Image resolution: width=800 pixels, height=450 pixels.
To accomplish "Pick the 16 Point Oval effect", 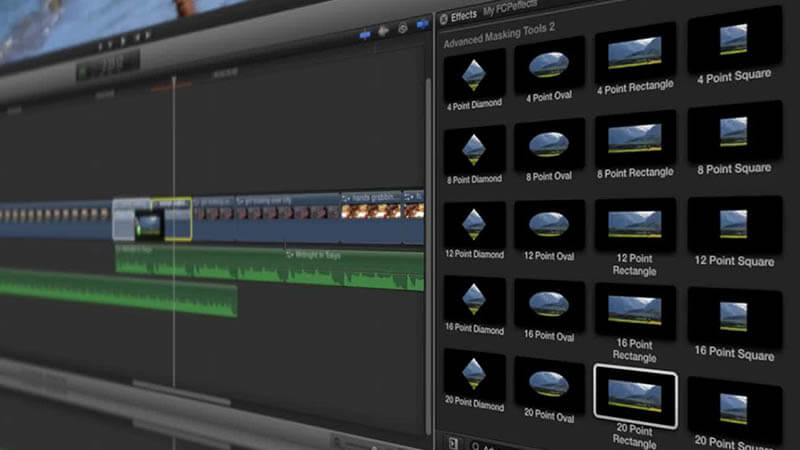I will pos(549,311).
